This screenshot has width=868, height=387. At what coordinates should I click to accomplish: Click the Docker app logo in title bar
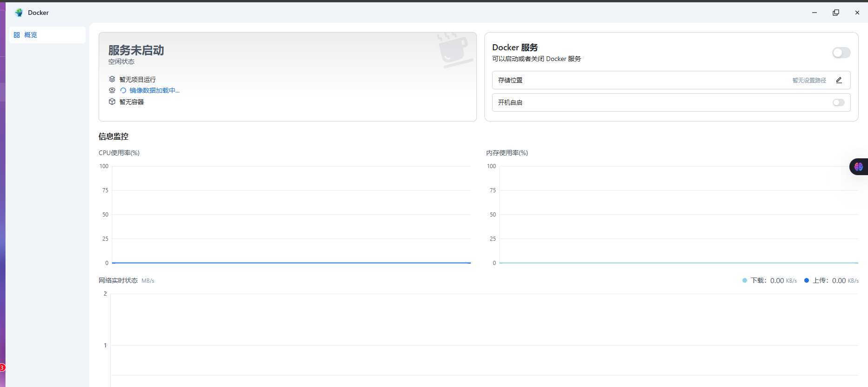point(19,13)
